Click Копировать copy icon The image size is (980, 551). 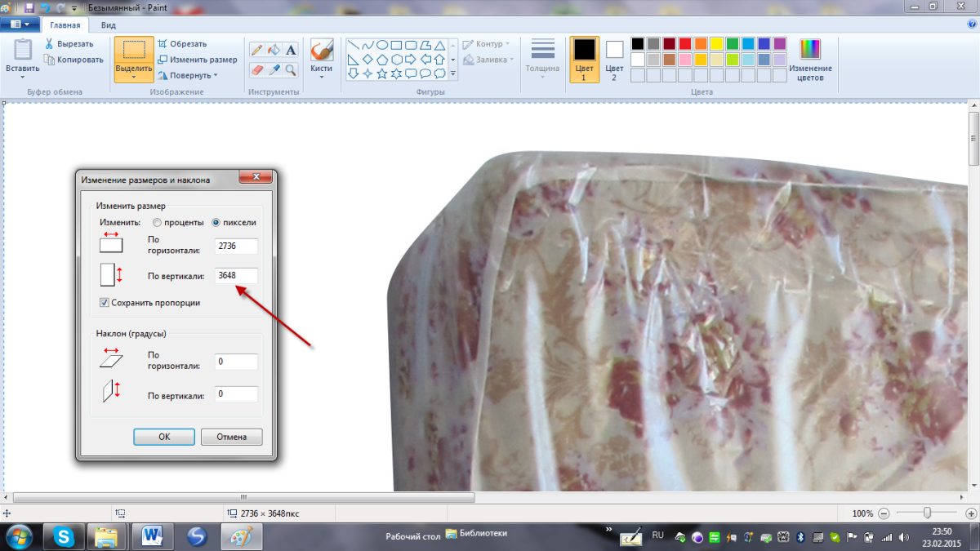pos(50,60)
